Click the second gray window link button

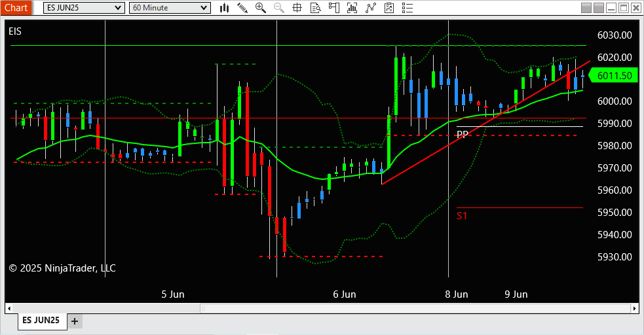(x=599, y=8)
